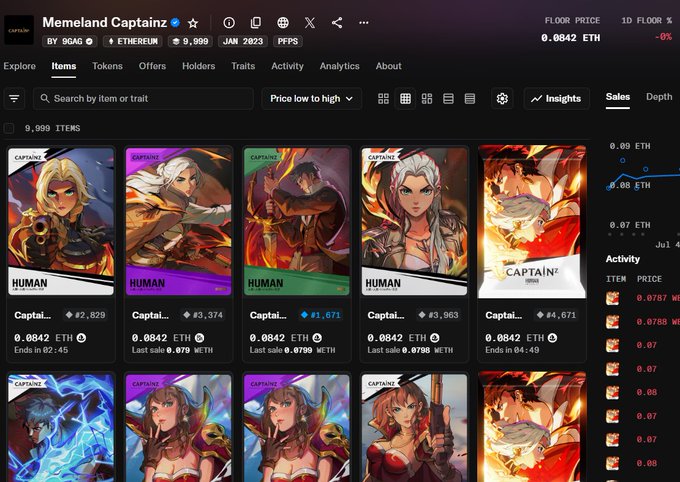Open the silver-haired Human card #3,963 image

(414, 222)
